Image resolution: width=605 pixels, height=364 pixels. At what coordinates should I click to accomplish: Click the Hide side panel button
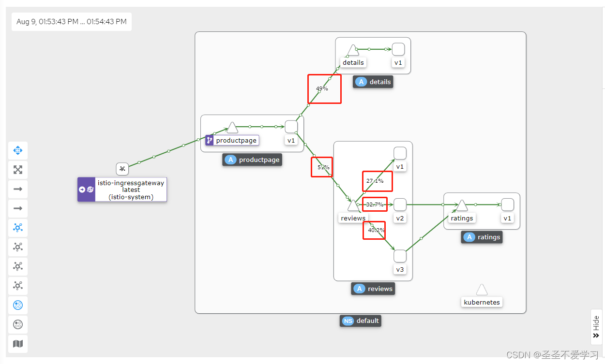(x=596, y=327)
